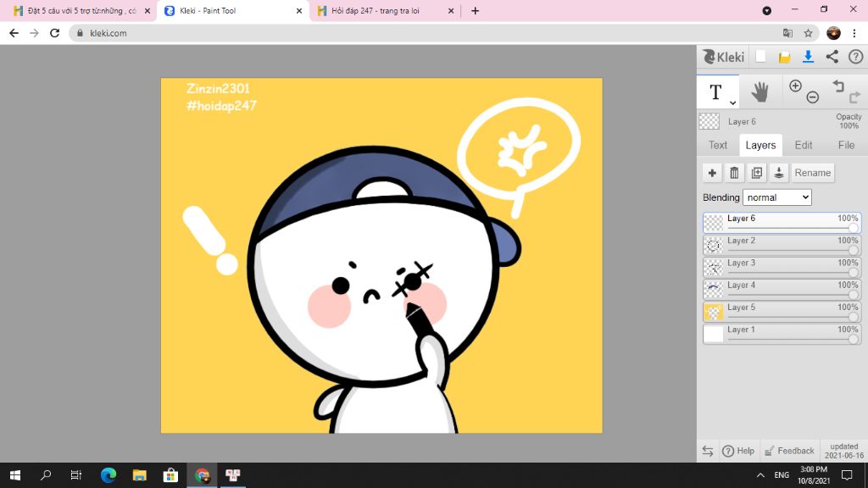Share the drawing
868x488 pixels.
[832, 57]
